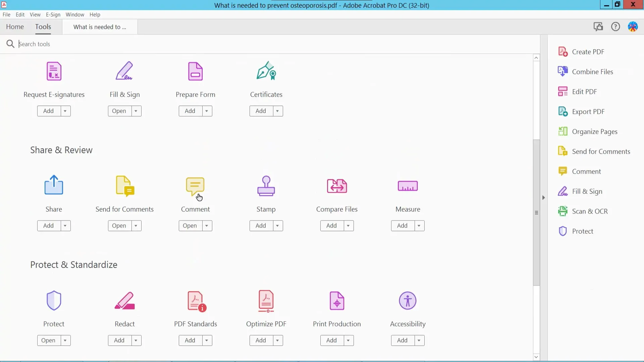Click Add for Print Production
The image size is (644, 362).
point(332,340)
